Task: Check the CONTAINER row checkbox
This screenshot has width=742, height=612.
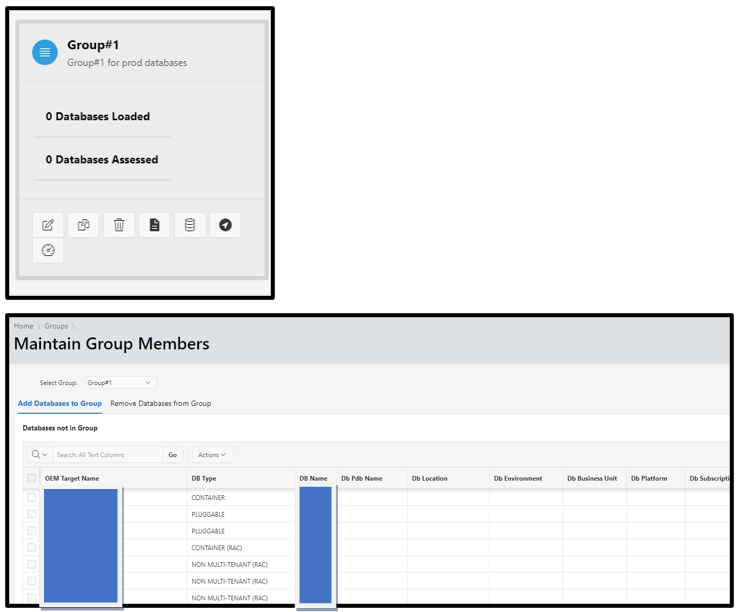Action: (32, 497)
